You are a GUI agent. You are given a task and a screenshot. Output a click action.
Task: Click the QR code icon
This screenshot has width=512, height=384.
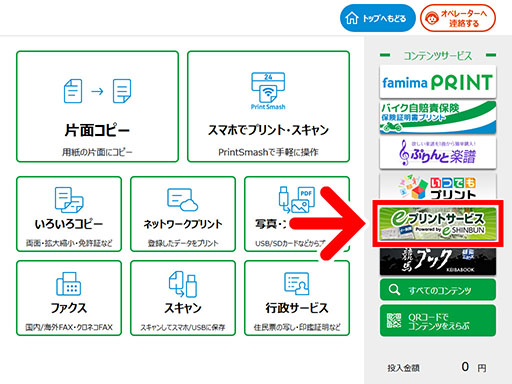coord(394,321)
